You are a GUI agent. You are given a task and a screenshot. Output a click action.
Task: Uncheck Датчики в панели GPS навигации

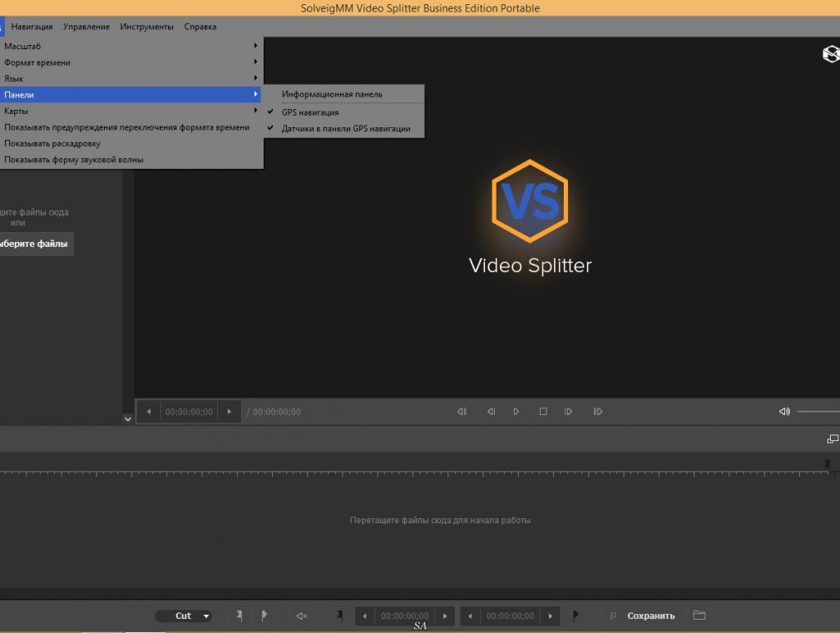point(343,128)
